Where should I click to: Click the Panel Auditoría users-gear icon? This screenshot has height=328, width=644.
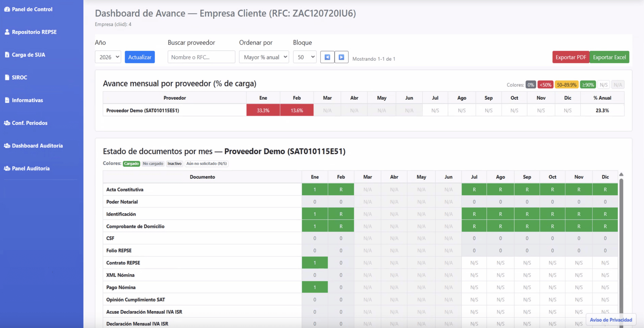(x=7, y=169)
